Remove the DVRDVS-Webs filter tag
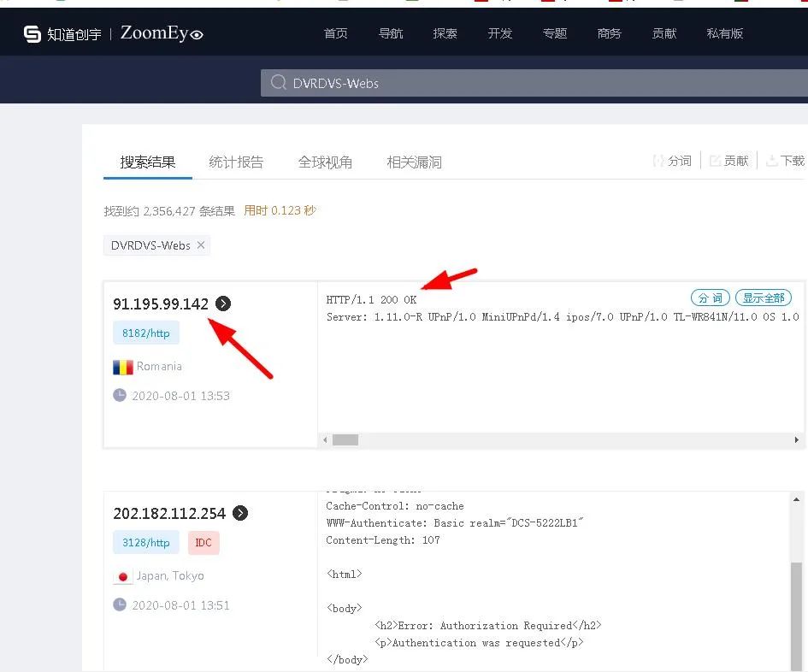808x672 pixels. (x=201, y=245)
